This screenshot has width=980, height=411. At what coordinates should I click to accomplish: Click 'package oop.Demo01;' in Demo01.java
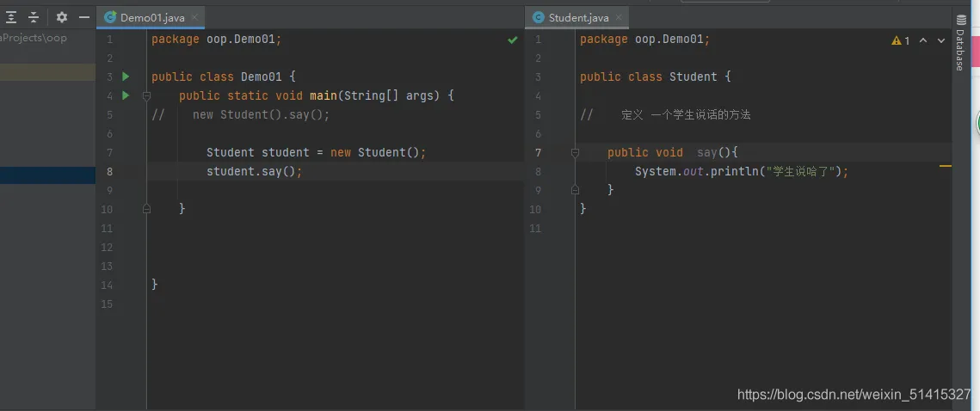[216, 40]
